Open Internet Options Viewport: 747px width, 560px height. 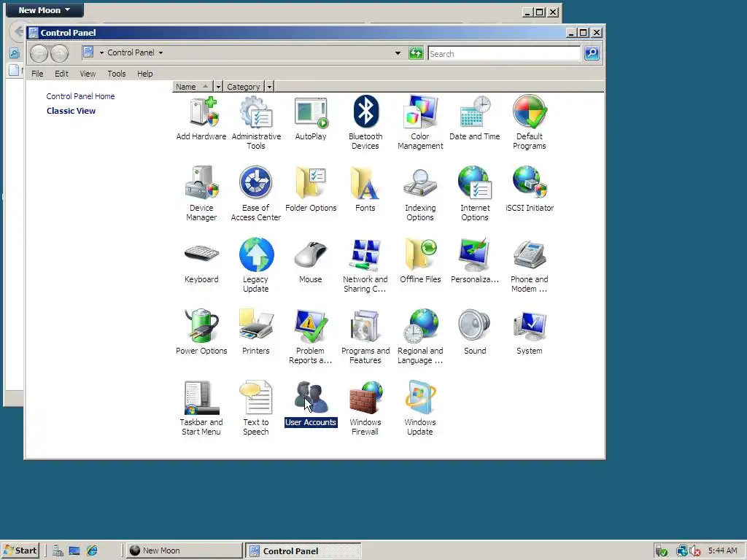coord(474,194)
